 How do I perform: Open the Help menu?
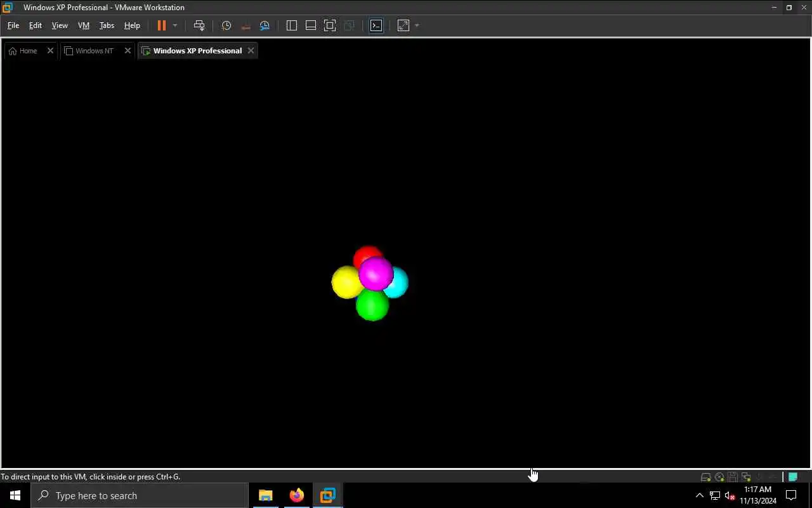(132, 25)
